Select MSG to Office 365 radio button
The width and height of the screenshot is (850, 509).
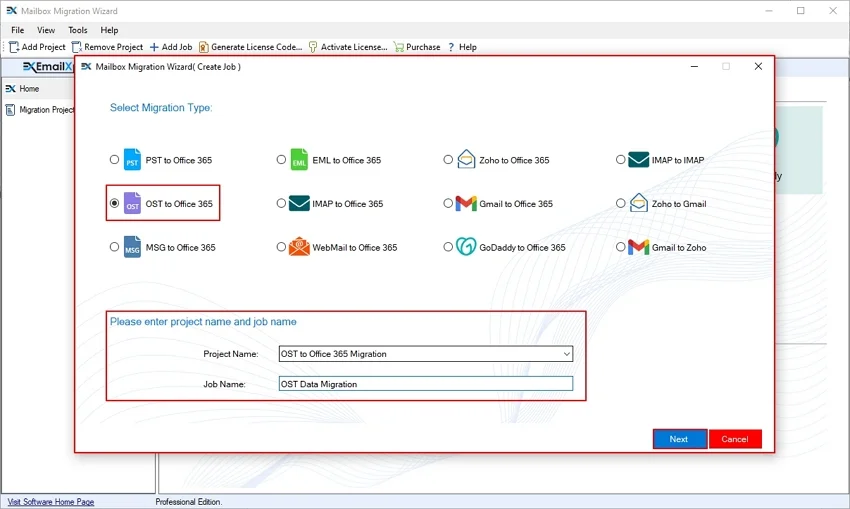click(114, 247)
